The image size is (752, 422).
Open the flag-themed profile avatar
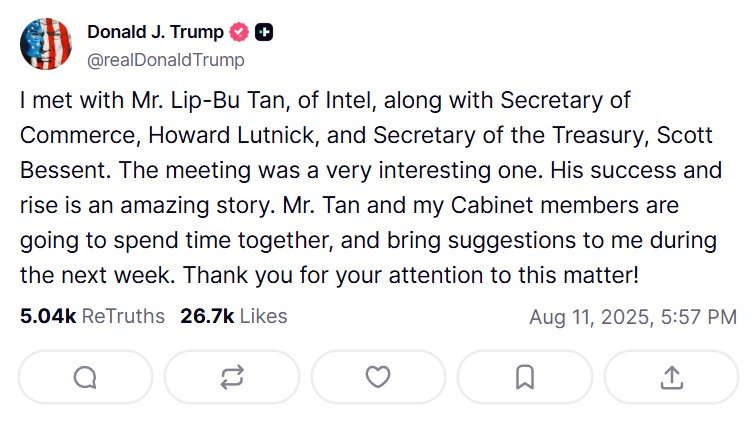pos(46,44)
